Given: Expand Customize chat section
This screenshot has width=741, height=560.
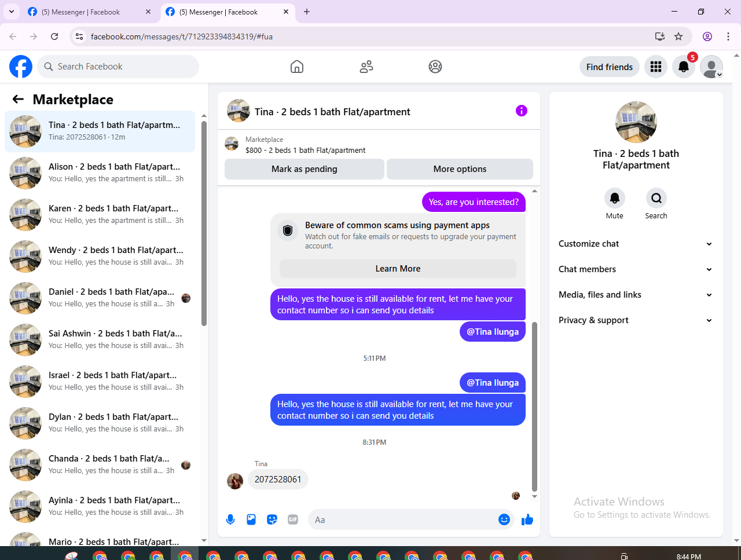Looking at the screenshot, I should tap(636, 244).
